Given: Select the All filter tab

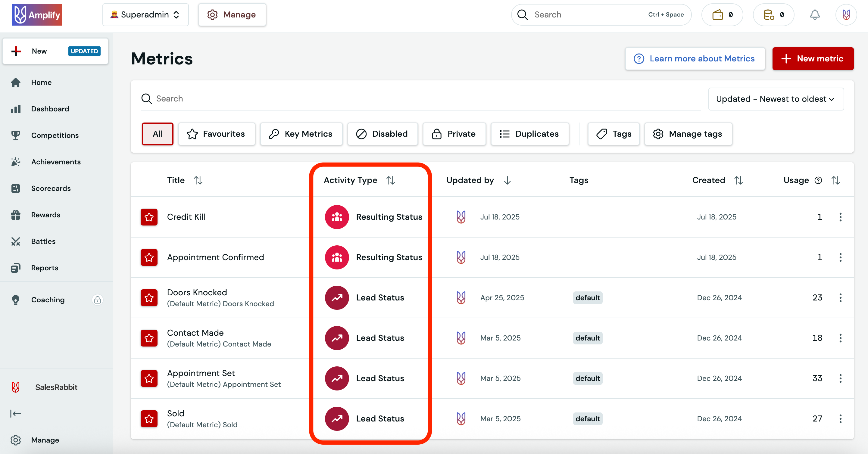Looking at the screenshot, I should pyautogui.click(x=157, y=134).
